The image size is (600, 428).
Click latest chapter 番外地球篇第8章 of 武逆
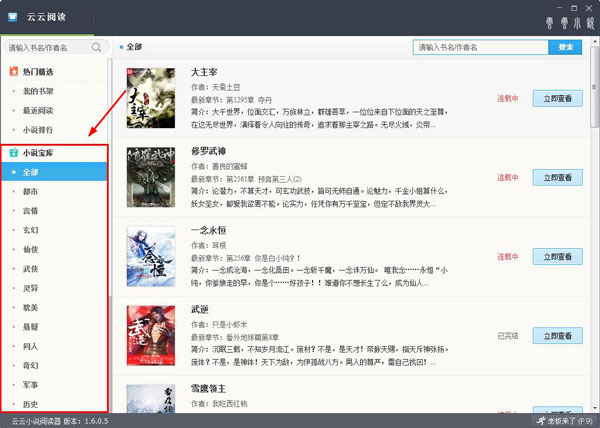[x=235, y=338]
